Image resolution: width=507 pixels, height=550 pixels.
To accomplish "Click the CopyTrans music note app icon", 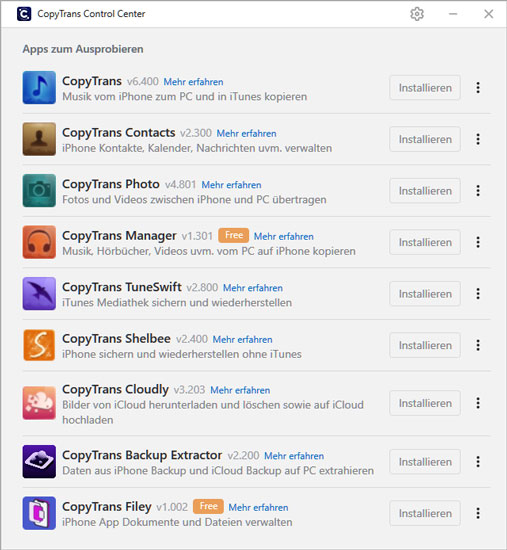I will (x=39, y=88).
